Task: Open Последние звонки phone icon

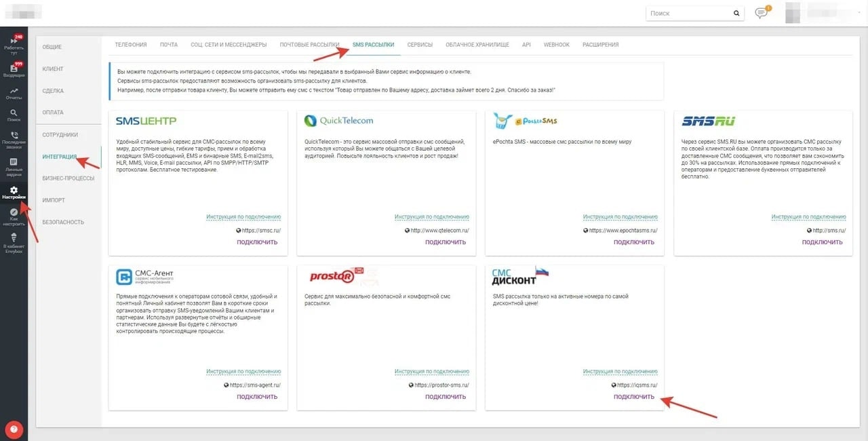Action: tap(14, 140)
